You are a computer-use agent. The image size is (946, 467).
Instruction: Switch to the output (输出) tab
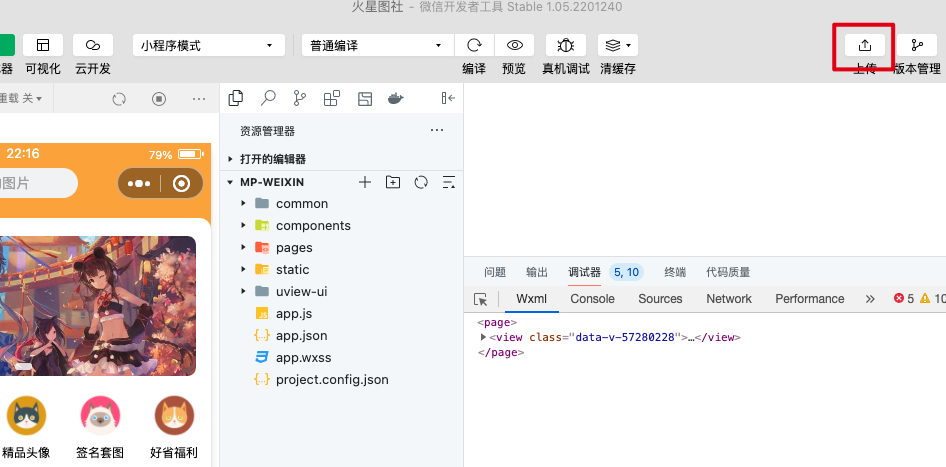537,273
